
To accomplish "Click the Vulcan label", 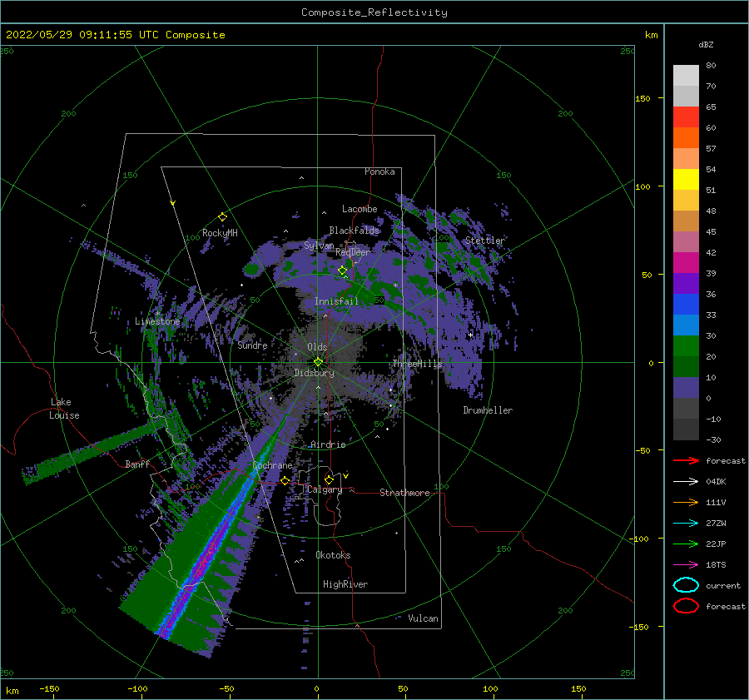I will [x=423, y=618].
